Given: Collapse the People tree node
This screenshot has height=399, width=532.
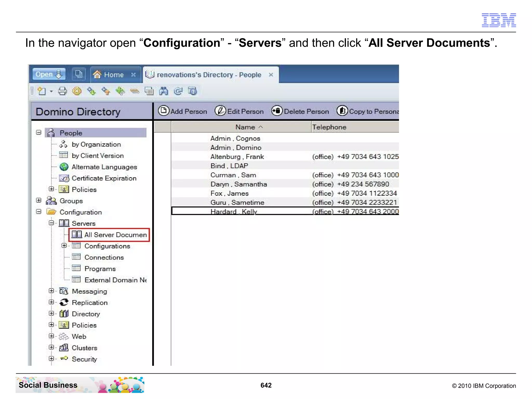Looking at the screenshot, I should click(39, 133).
